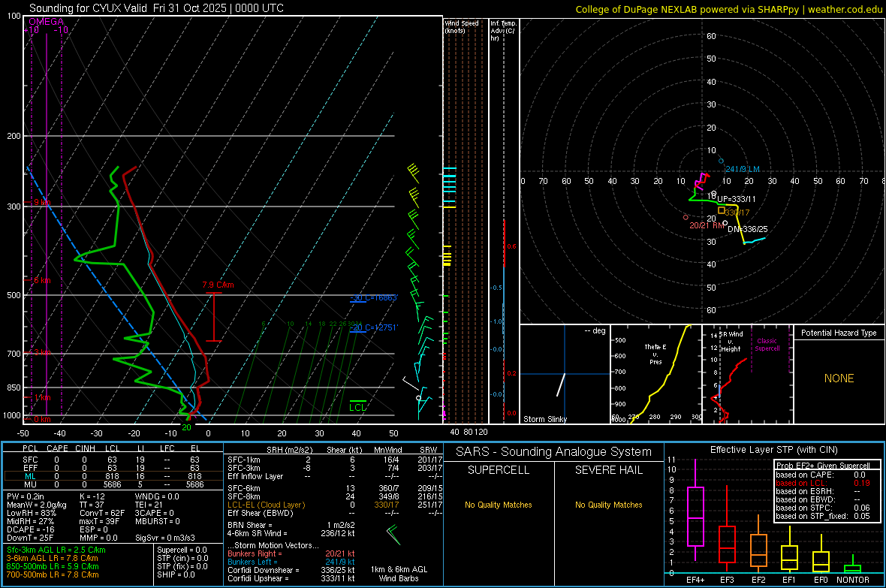Select the yellow "NONE" hazard type

(x=839, y=378)
